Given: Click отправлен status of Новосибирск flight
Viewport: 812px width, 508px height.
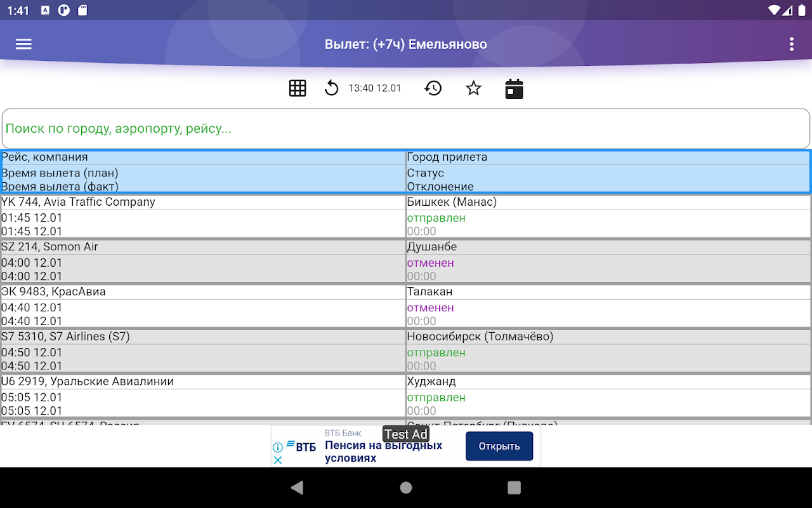Looking at the screenshot, I should [436, 352].
